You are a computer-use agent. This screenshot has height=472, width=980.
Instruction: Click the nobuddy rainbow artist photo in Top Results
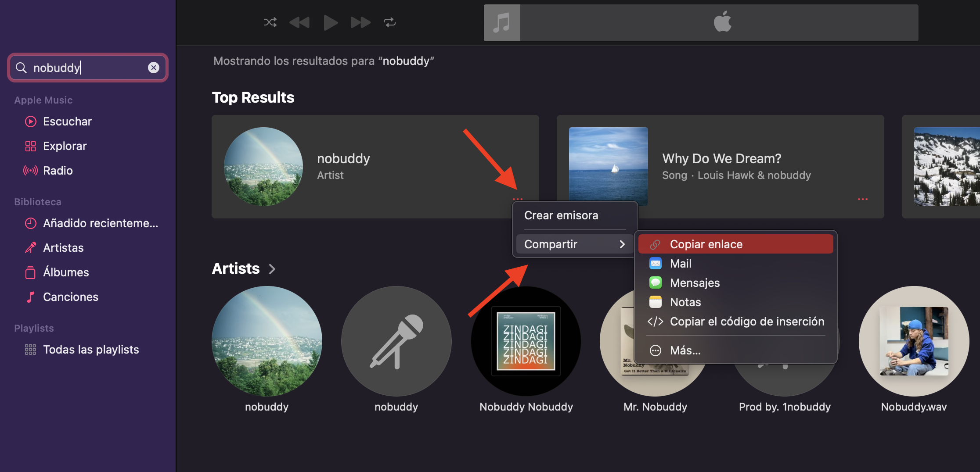(x=263, y=167)
